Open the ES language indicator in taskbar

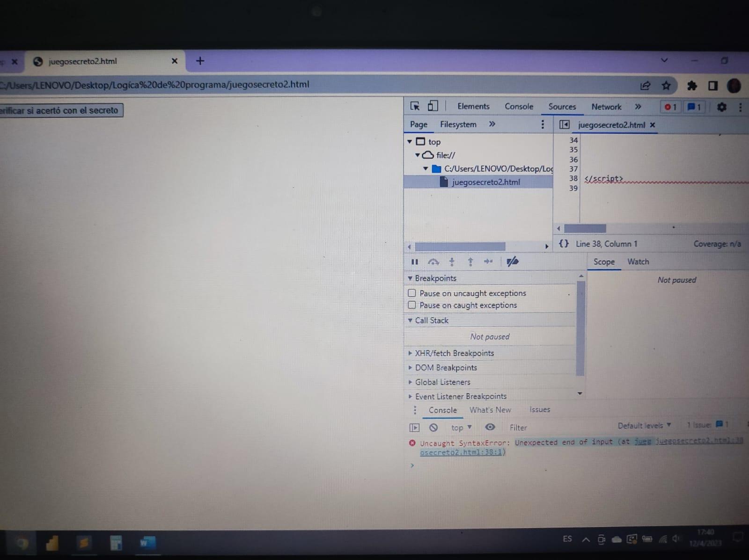567,539
